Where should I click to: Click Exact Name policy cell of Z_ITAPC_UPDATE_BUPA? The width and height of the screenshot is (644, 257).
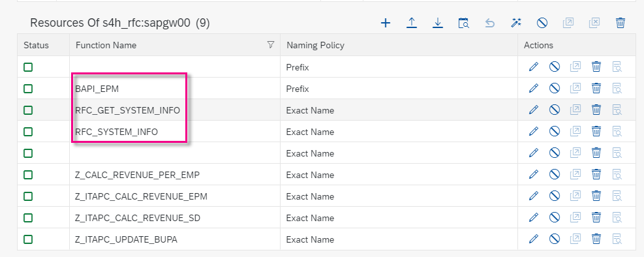click(399, 239)
